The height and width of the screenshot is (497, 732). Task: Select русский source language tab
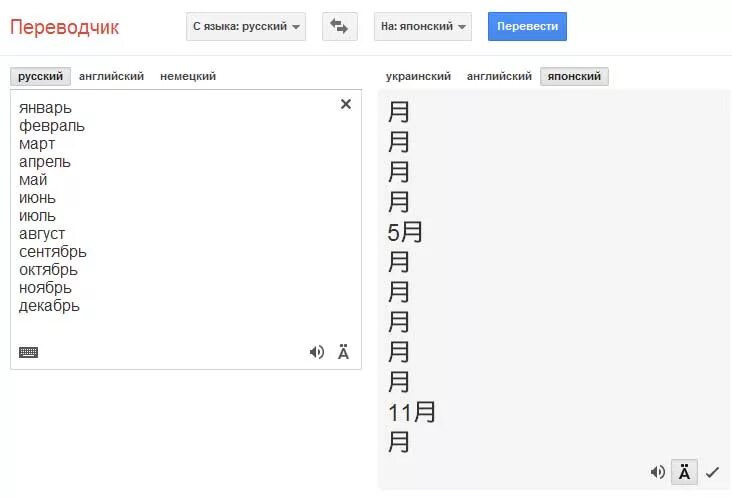41,76
